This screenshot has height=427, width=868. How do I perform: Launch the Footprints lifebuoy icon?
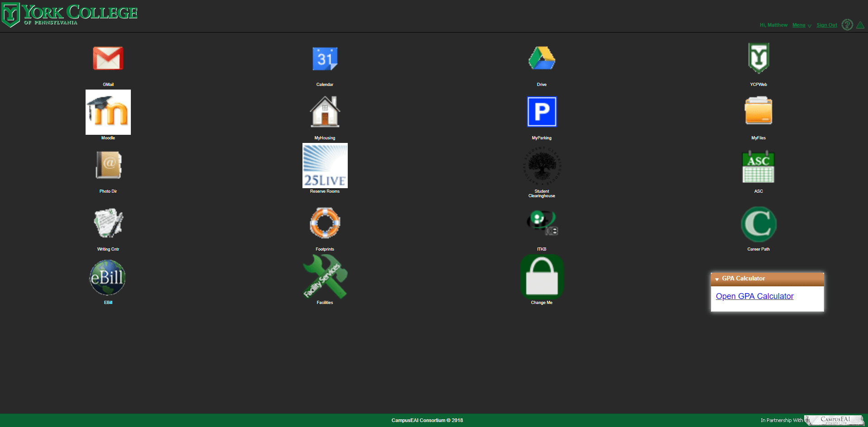(x=325, y=223)
